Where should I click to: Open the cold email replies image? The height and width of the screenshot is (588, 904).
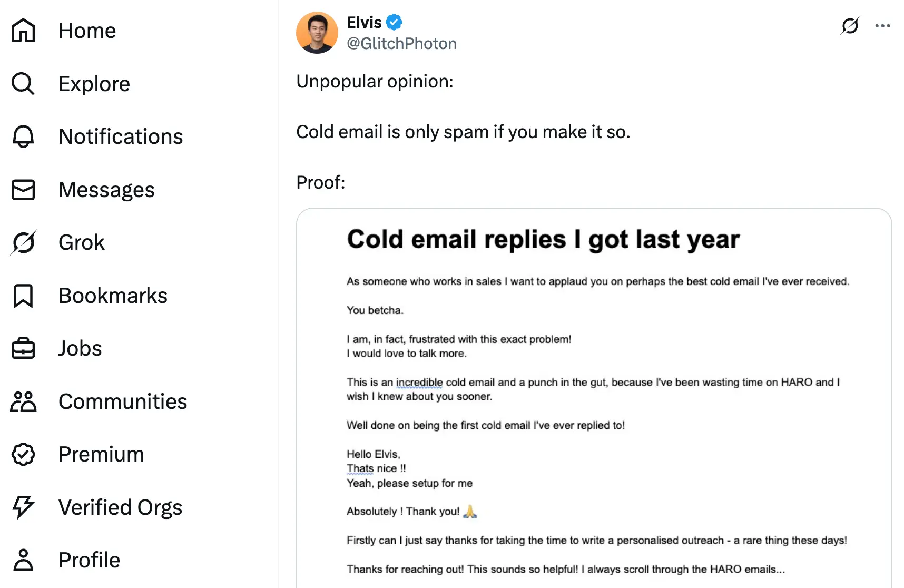594,398
